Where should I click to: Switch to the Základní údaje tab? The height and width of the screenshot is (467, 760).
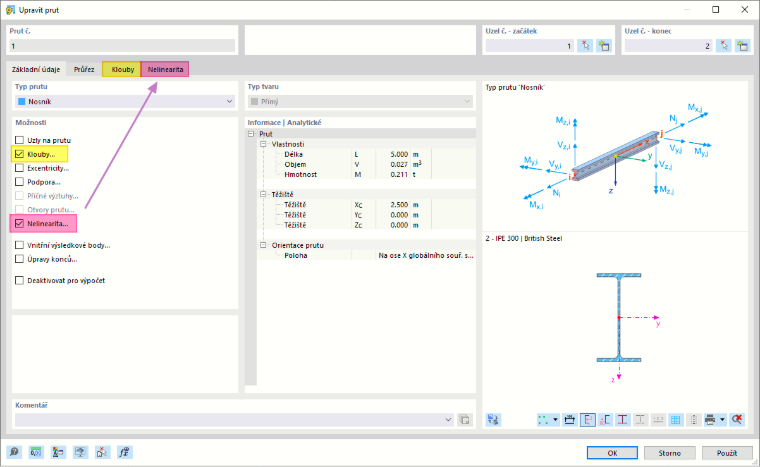pos(36,69)
